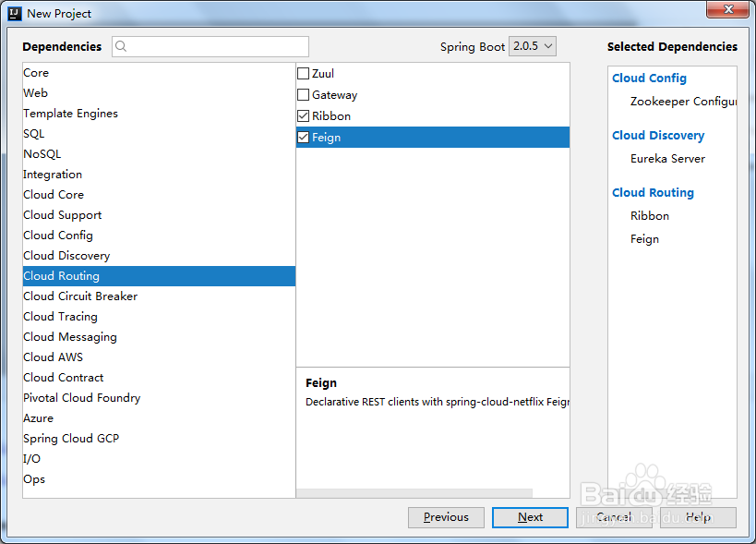Click the Next button
The image size is (756, 544).
pyautogui.click(x=530, y=517)
